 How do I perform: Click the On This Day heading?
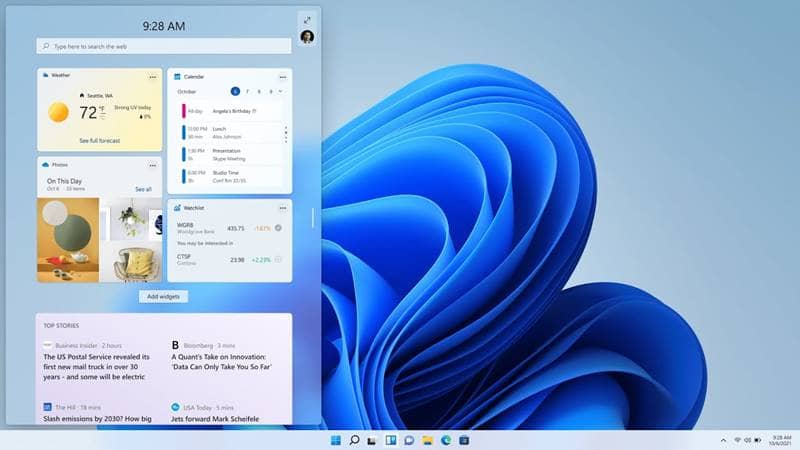(64, 181)
